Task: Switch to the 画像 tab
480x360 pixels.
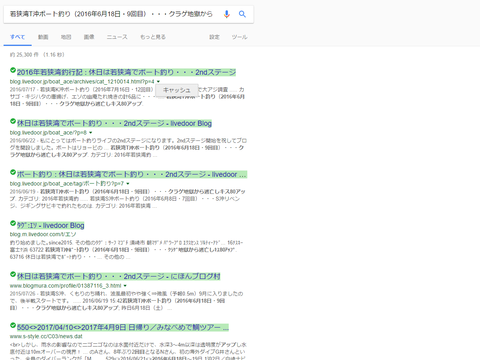Action: tap(89, 37)
